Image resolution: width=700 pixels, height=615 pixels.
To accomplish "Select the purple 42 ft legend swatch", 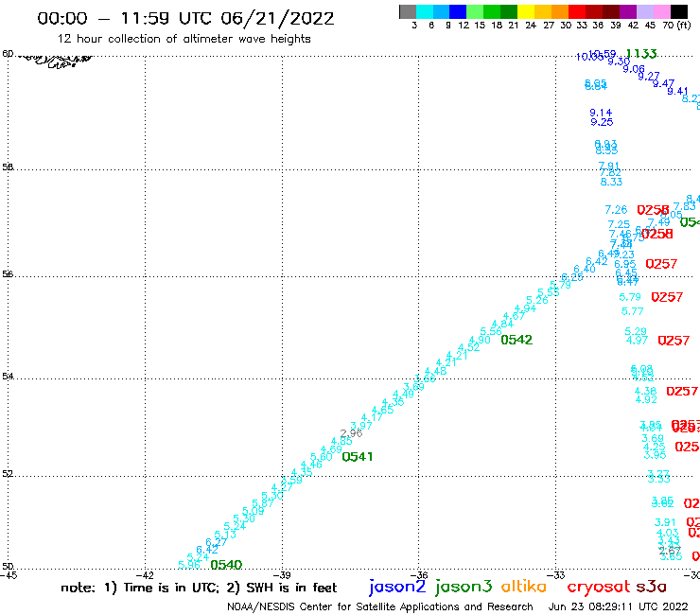I will [x=628, y=11].
